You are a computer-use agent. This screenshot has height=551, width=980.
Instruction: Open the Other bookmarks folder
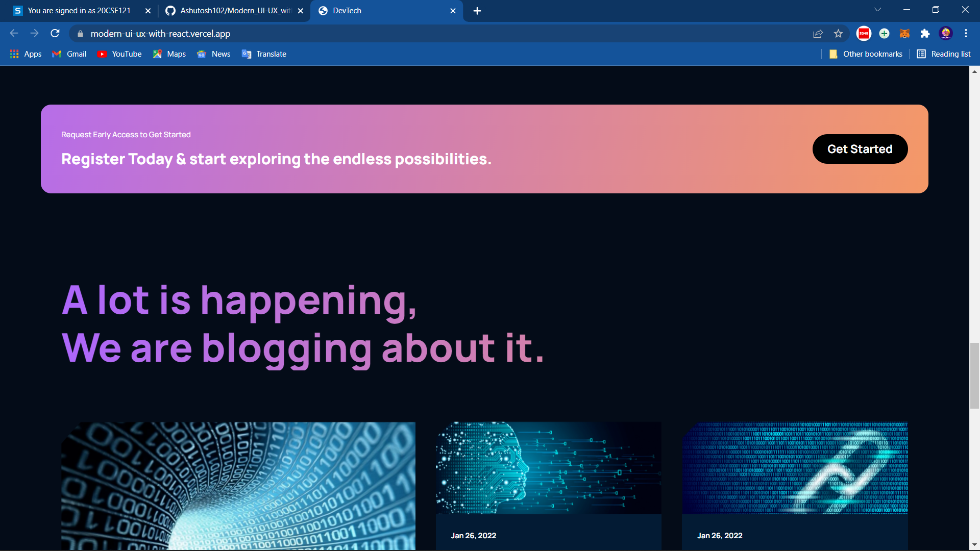click(x=866, y=54)
